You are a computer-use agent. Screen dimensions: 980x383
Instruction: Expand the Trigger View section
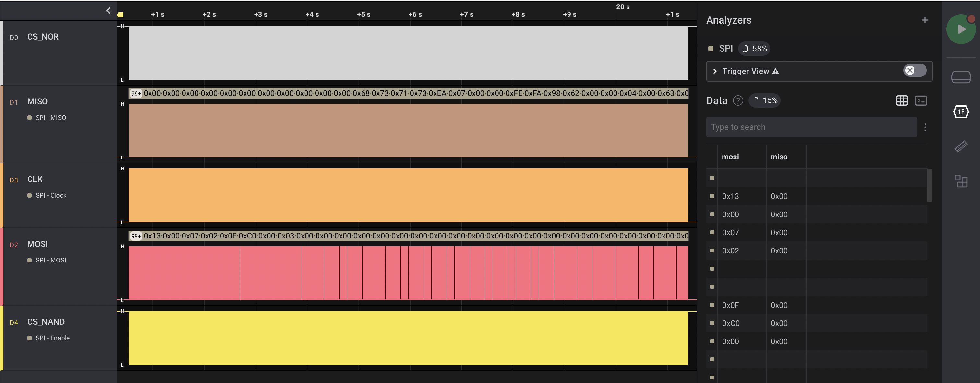(715, 71)
